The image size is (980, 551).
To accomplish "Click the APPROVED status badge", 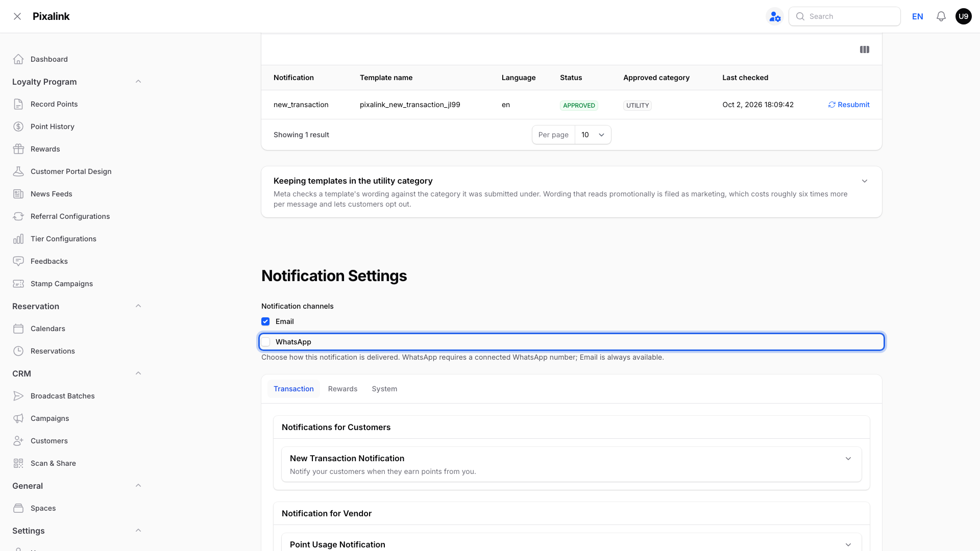I will coord(579,106).
